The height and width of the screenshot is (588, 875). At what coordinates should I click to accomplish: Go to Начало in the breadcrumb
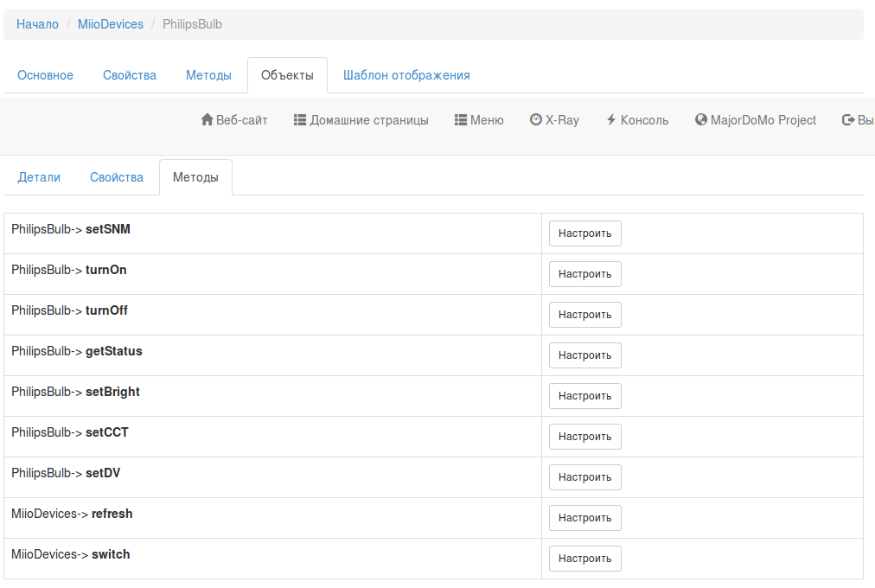(37, 24)
